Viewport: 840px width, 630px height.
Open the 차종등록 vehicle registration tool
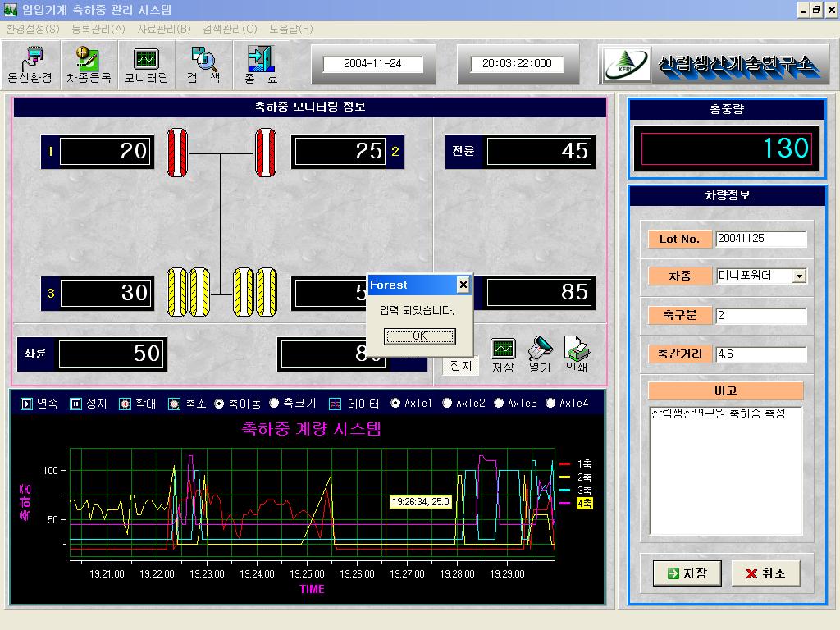click(89, 64)
